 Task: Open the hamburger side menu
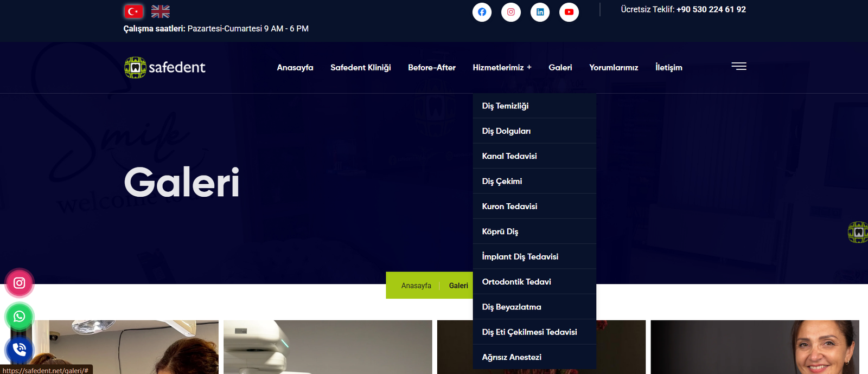click(x=738, y=66)
